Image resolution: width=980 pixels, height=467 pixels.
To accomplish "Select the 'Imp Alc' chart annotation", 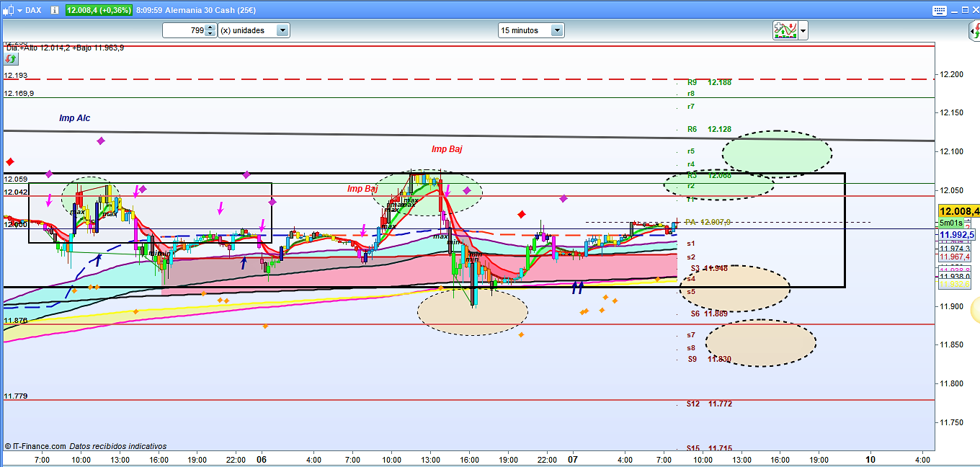I will (75, 118).
